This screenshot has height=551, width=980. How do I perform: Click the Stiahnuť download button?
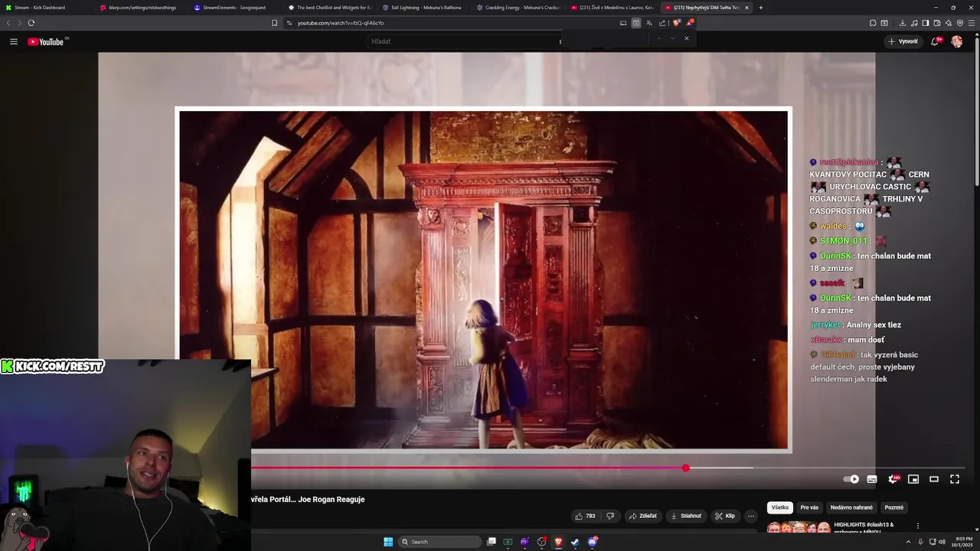(686, 516)
